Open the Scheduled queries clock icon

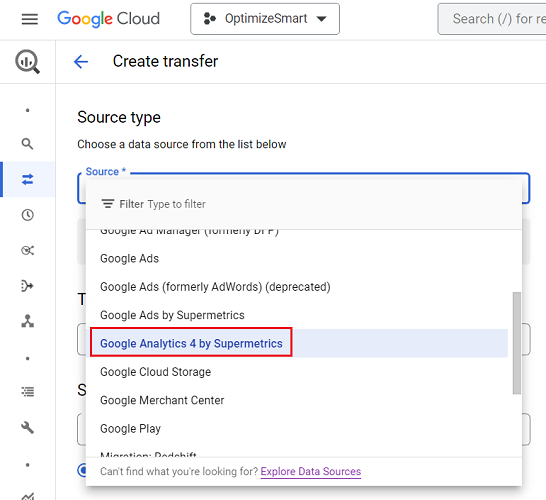click(28, 215)
